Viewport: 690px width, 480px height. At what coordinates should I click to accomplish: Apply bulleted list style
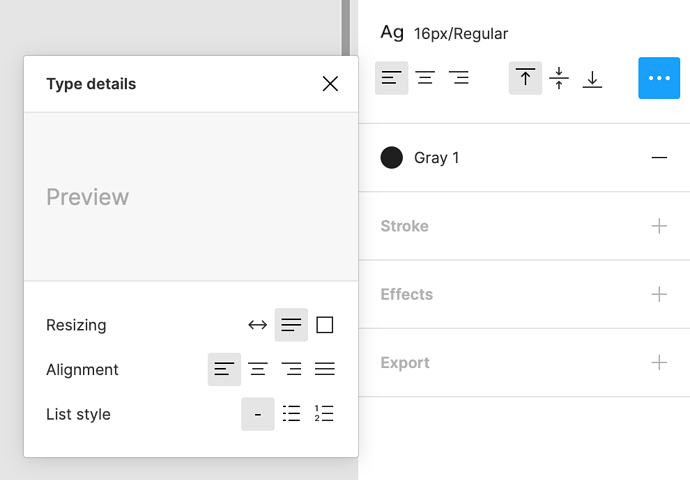tap(291, 414)
